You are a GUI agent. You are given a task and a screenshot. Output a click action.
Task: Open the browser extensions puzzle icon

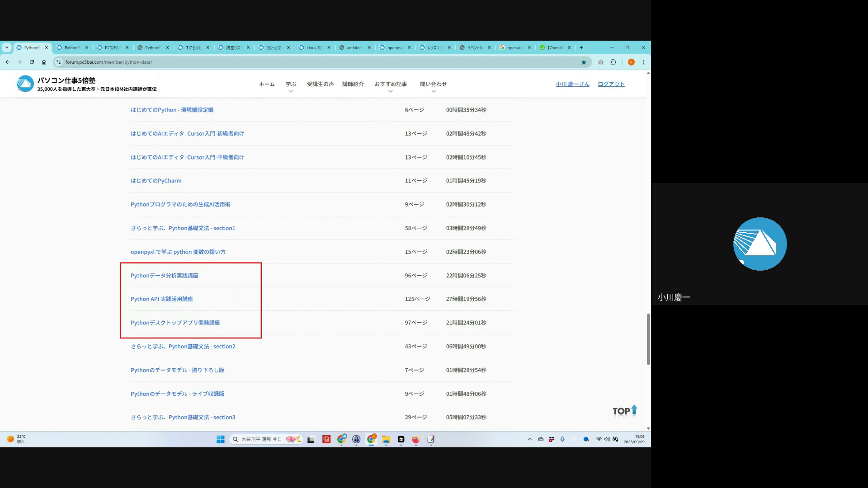point(613,62)
